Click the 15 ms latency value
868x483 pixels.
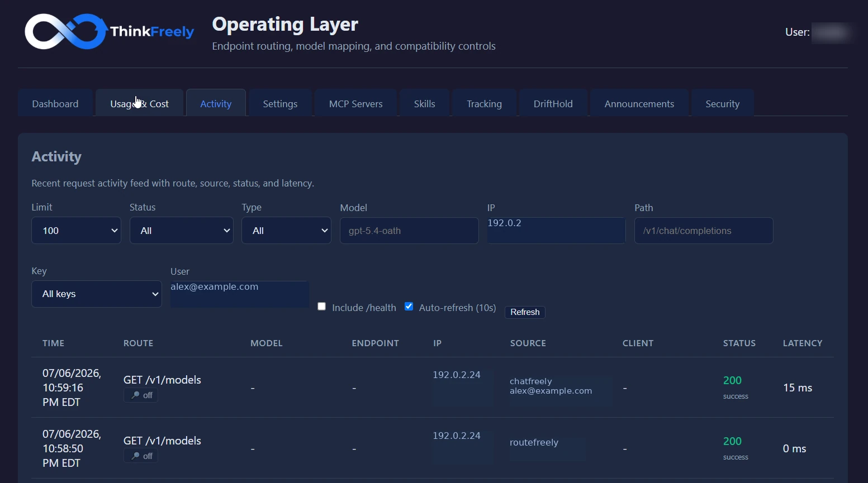point(798,388)
